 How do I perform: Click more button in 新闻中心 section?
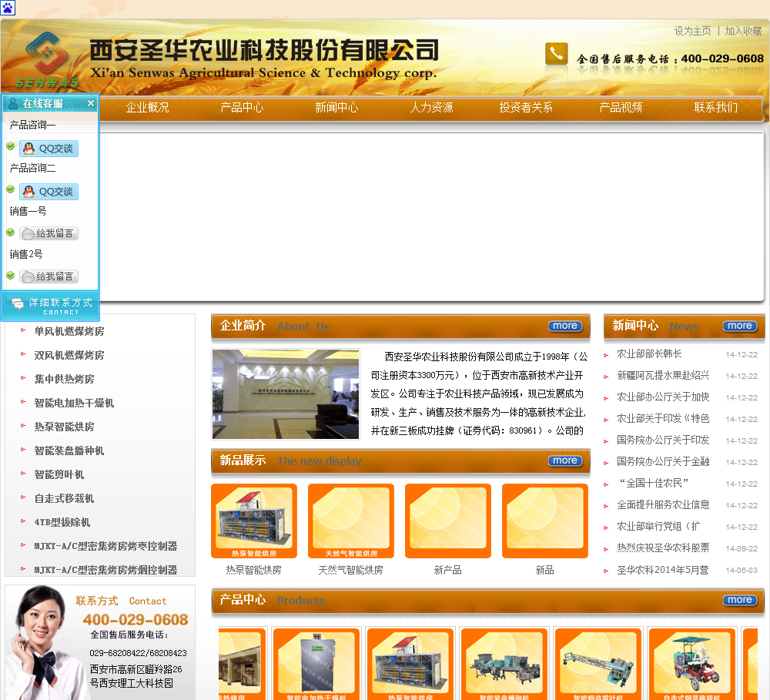pos(740,326)
